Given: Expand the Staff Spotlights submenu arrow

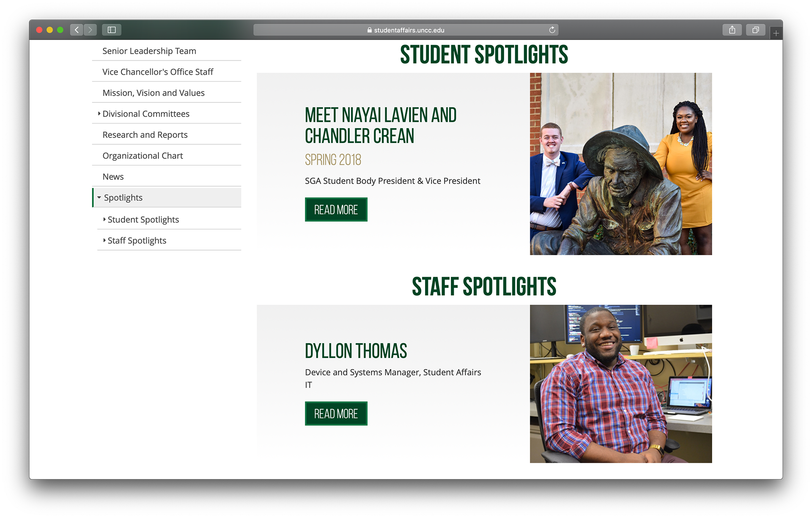Looking at the screenshot, I should [x=104, y=240].
